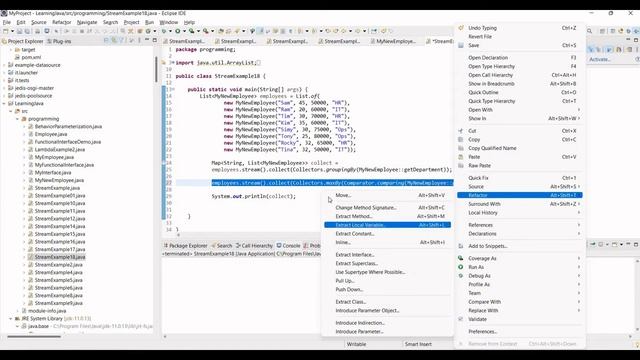The height and width of the screenshot is (360, 640).
Task: Click the Debug bug icon in toolbar
Action: [x=164, y=31]
